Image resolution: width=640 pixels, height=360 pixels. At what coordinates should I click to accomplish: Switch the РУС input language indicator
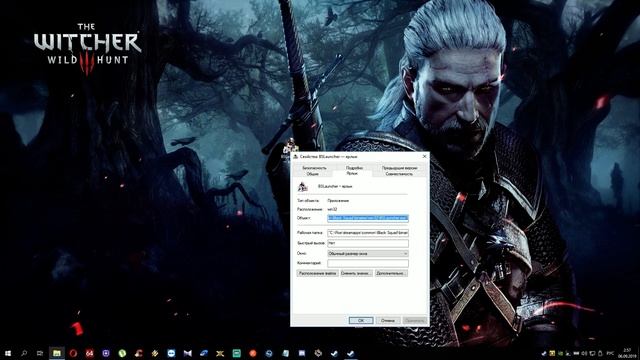(x=611, y=353)
